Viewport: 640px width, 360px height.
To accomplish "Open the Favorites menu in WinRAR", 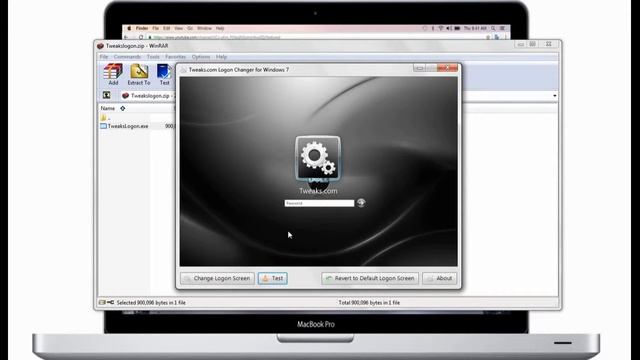I will click(176, 57).
